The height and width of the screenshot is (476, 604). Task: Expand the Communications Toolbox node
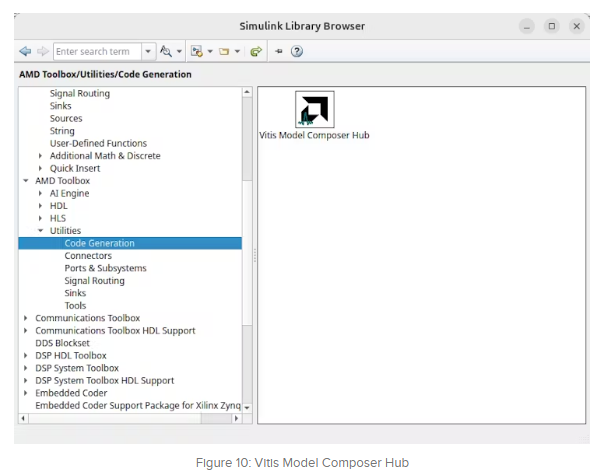click(x=25, y=318)
